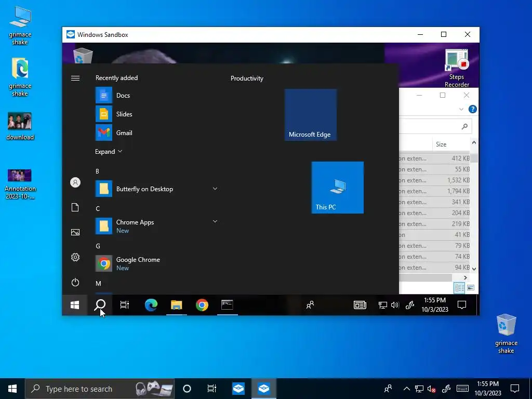Launch Gmail from Recently added
The height and width of the screenshot is (399, 532).
[156, 132]
